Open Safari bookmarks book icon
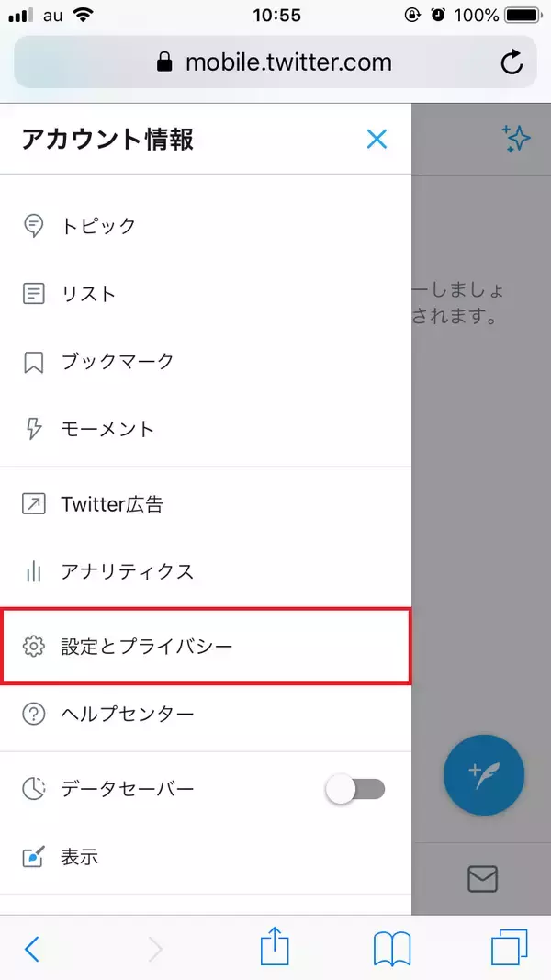This screenshot has height=980, width=551. coord(391,948)
